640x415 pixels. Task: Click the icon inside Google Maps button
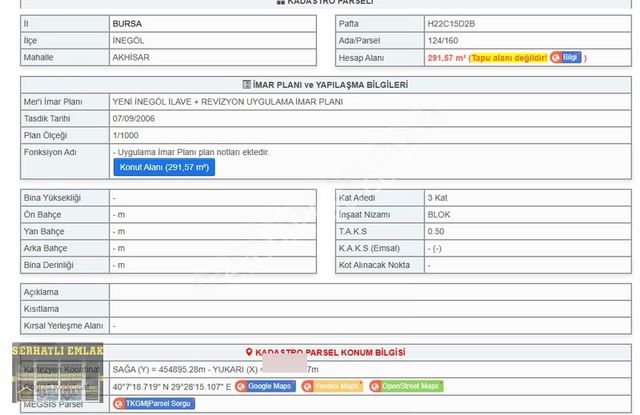coord(241,386)
